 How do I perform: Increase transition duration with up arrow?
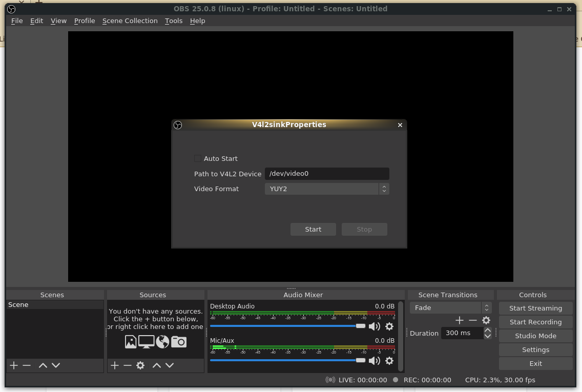[488, 331]
